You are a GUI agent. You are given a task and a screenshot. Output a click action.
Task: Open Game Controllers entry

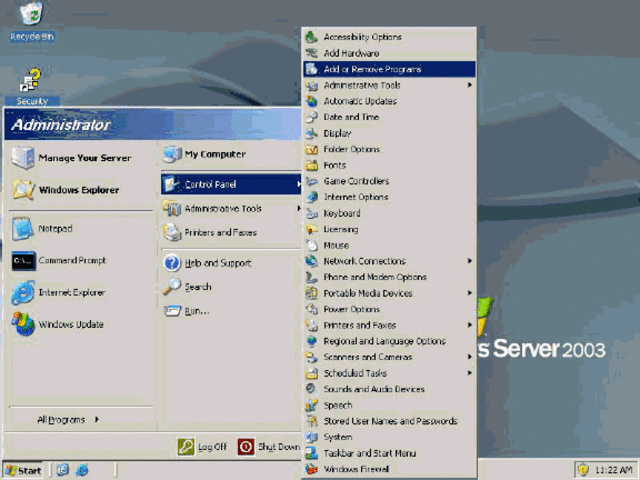(389, 181)
